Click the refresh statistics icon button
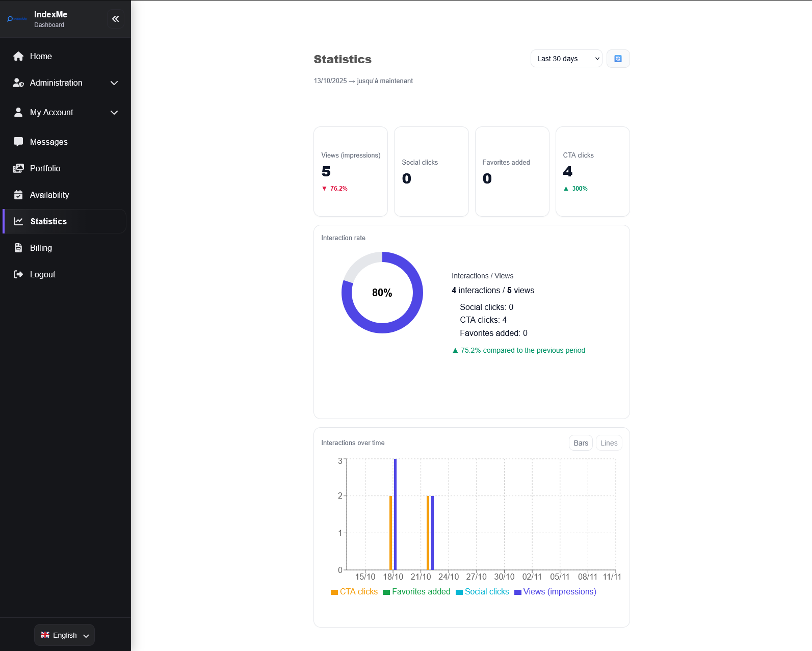Image resolution: width=812 pixels, height=651 pixels. 618,59
